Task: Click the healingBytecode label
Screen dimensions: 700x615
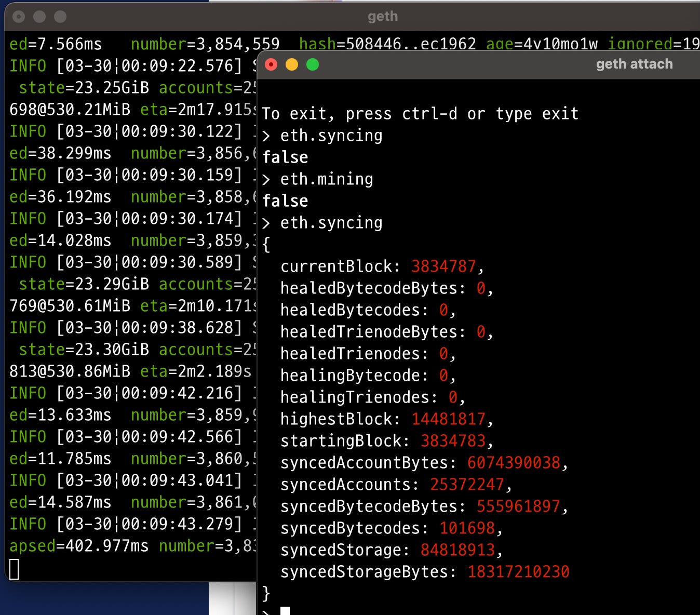Action: click(355, 376)
